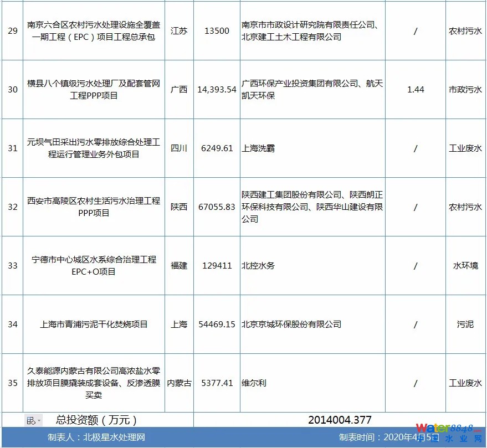Select the amount cell 67055.83
Viewport: 487px width, 448px height.
(217, 207)
